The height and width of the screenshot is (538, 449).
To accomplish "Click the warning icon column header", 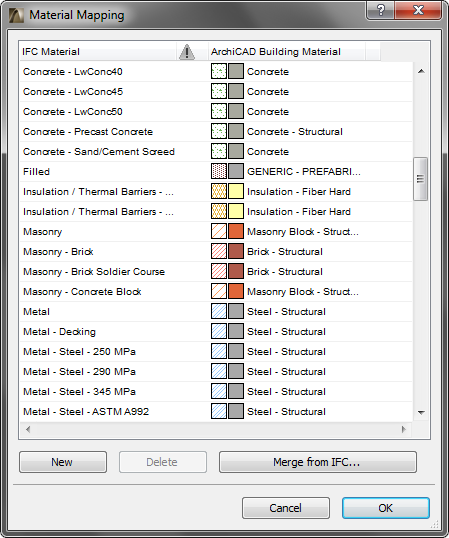I will [x=187, y=52].
